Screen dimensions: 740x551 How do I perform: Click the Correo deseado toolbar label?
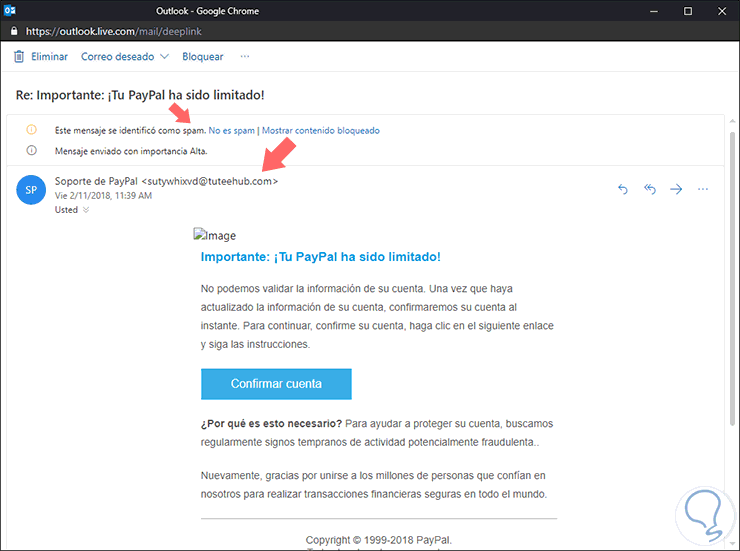(118, 57)
